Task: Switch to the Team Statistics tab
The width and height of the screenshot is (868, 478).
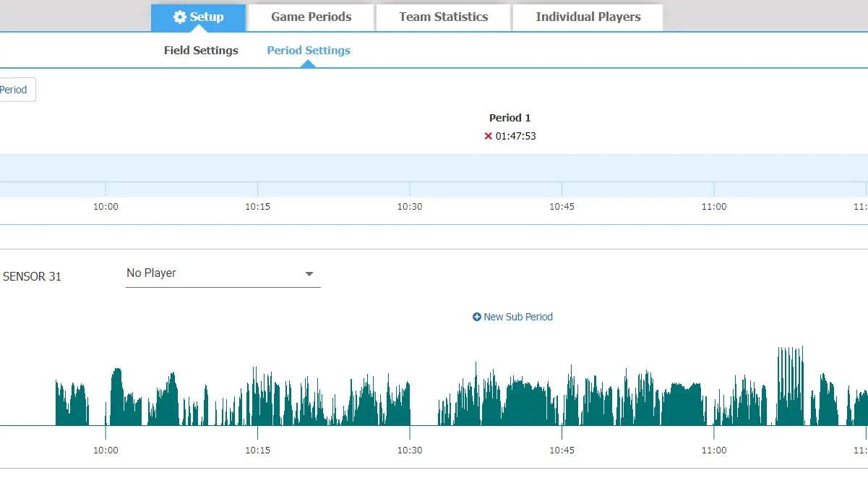Action: 443,17
